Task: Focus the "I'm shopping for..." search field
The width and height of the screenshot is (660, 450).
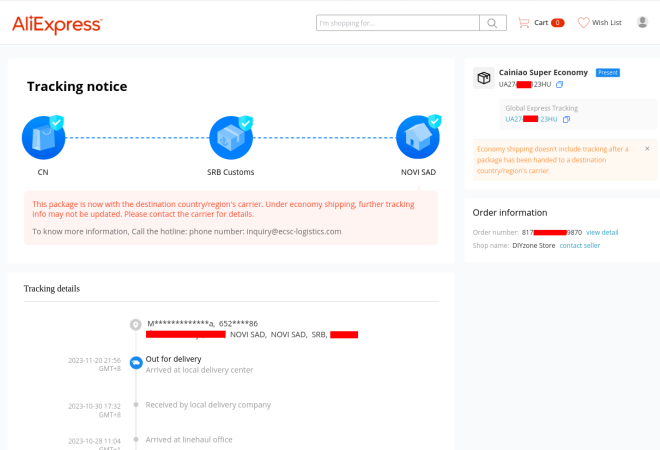Action: click(398, 23)
